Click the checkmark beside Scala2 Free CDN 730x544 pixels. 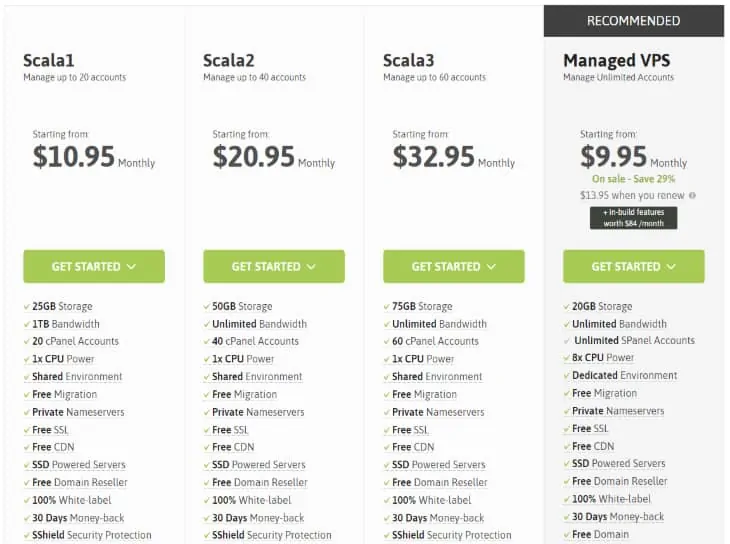click(x=207, y=447)
